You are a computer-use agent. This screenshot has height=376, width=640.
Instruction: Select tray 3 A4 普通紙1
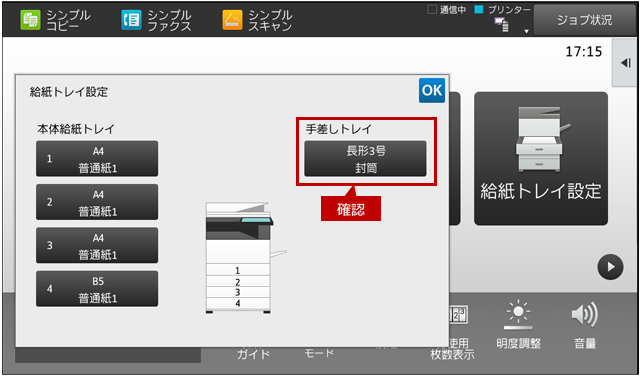[x=97, y=245]
